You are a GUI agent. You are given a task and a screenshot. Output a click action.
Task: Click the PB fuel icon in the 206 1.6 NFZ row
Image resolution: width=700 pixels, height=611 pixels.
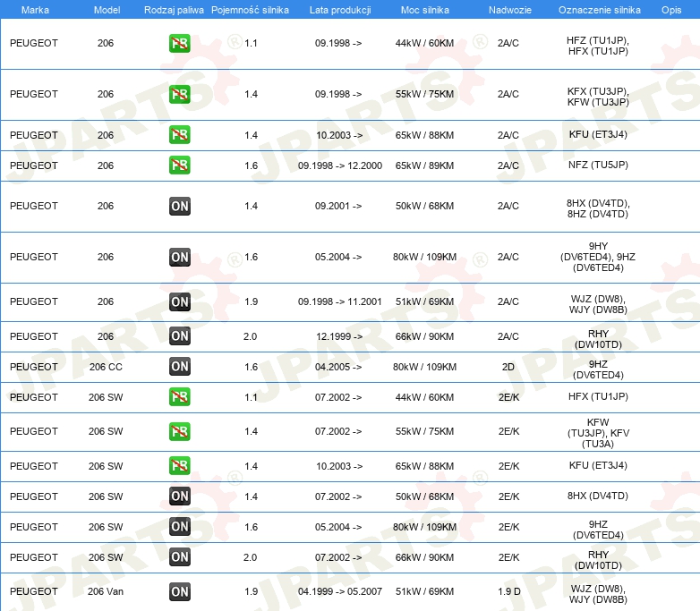pos(179,165)
